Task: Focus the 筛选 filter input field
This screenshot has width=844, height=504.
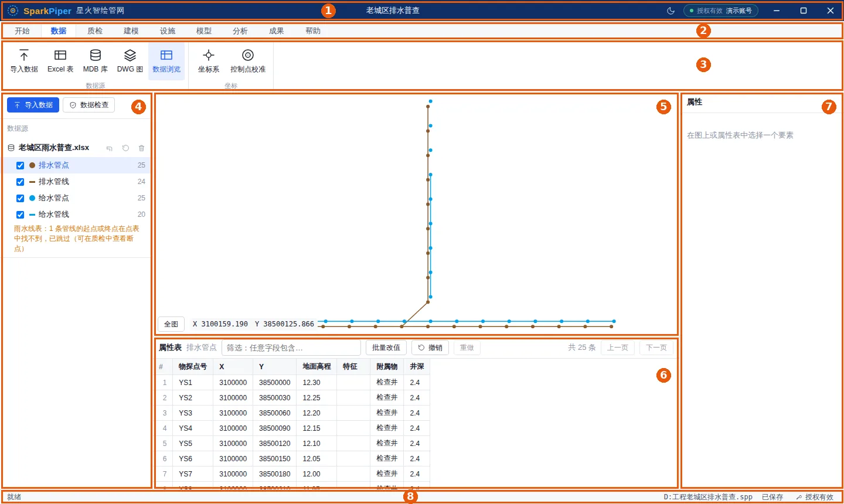Action: pos(291,348)
